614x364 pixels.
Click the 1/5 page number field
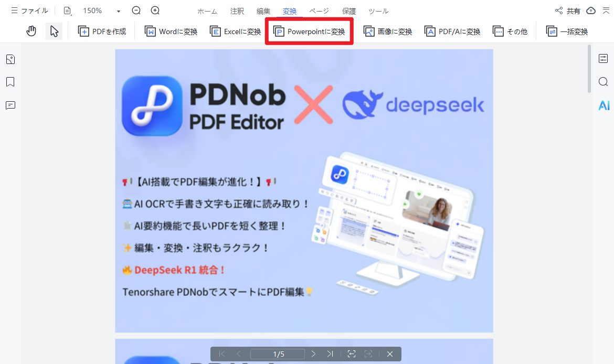tap(278, 354)
